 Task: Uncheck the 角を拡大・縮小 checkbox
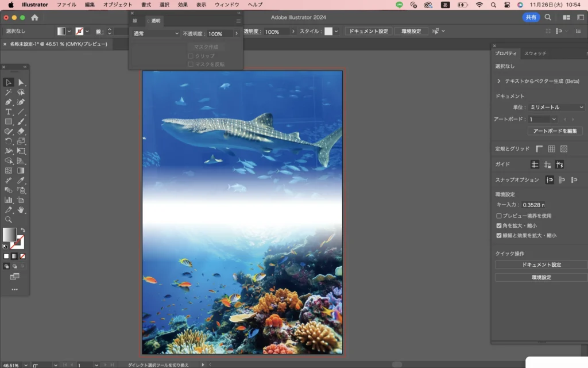coord(498,225)
